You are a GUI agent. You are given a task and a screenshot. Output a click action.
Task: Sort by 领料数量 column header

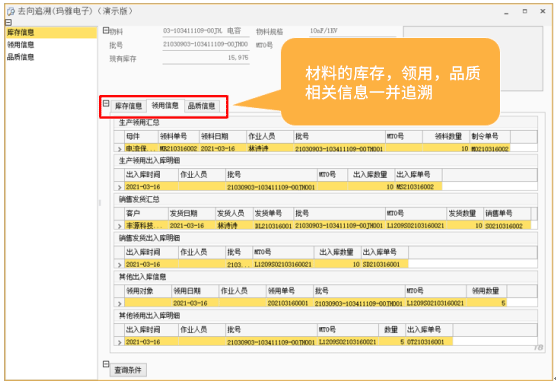click(446, 137)
